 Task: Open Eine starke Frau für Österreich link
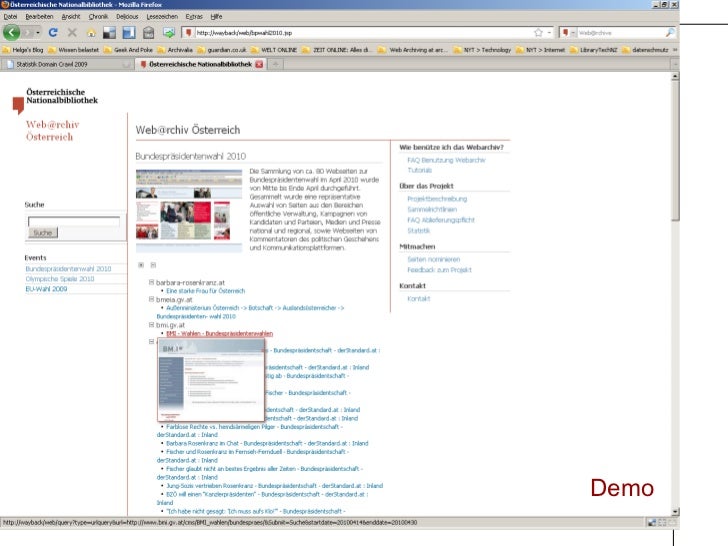(206, 291)
